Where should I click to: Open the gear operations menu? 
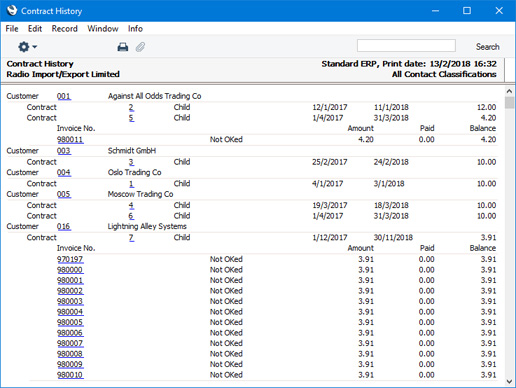point(27,47)
